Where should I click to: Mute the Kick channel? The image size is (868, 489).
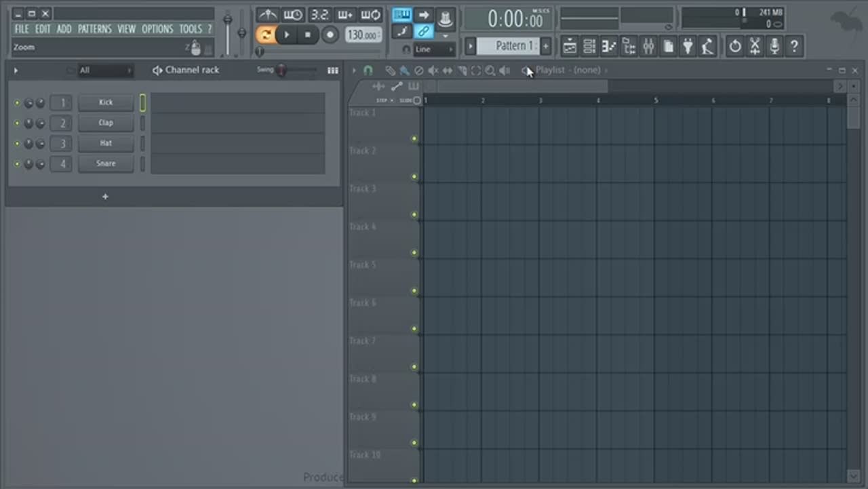pos(17,103)
